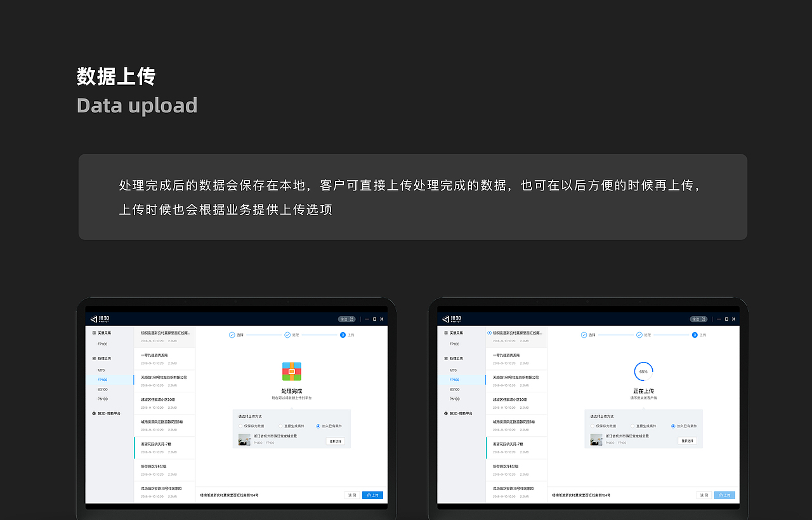Click the 实景采集 grid icon in sidebar

[x=93, y=333]
